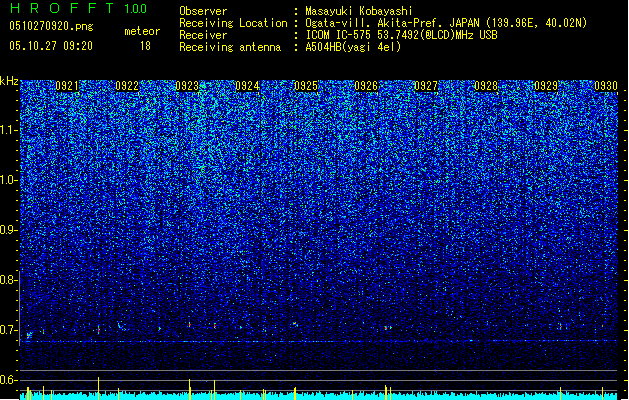The width and height of the screenshot is (629, 400).
Task: Select the filename 0510270920.png
Action: (x=51, y=26)
